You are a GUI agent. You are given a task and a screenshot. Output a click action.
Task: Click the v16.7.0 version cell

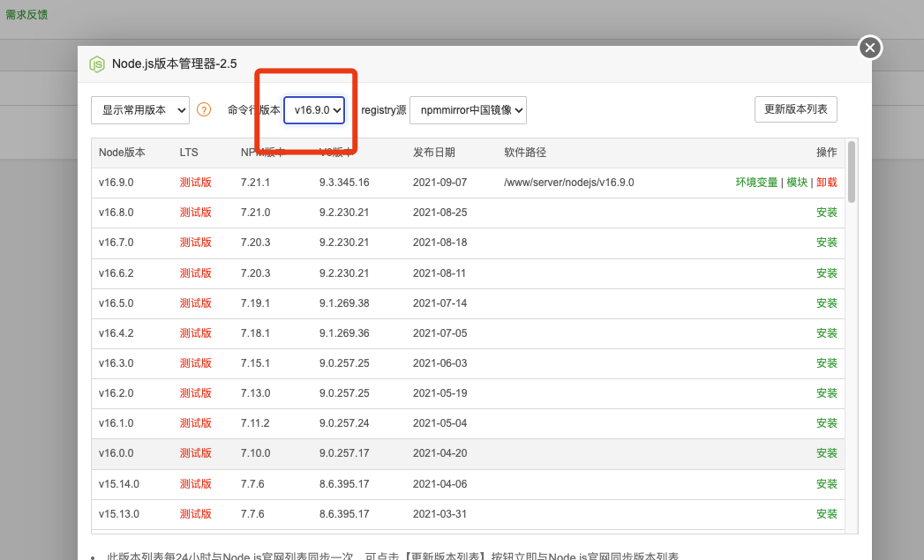pos(116,243)
